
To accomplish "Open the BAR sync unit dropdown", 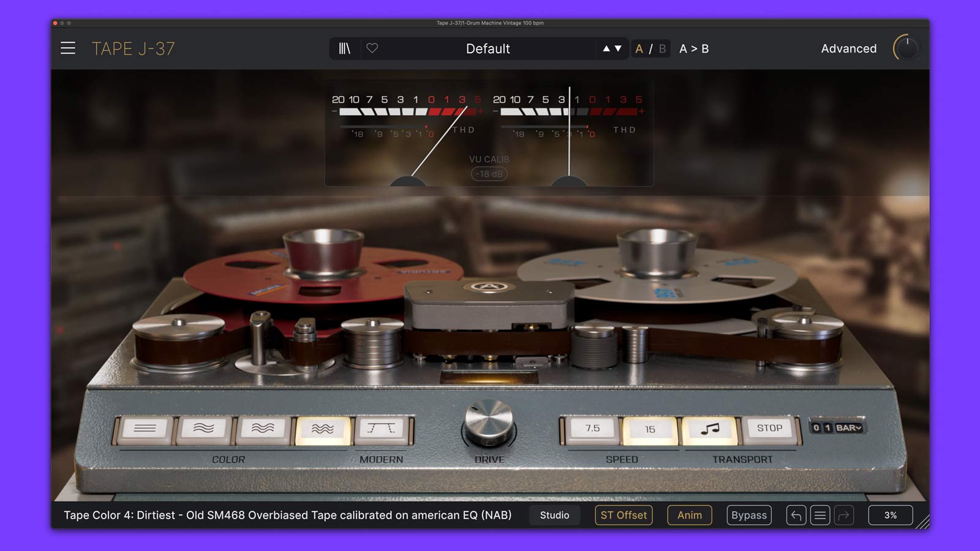I will tap(849, 428).
